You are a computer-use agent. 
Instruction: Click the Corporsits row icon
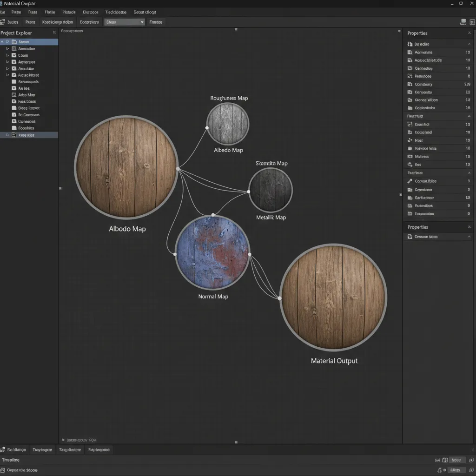click(410, 92)
